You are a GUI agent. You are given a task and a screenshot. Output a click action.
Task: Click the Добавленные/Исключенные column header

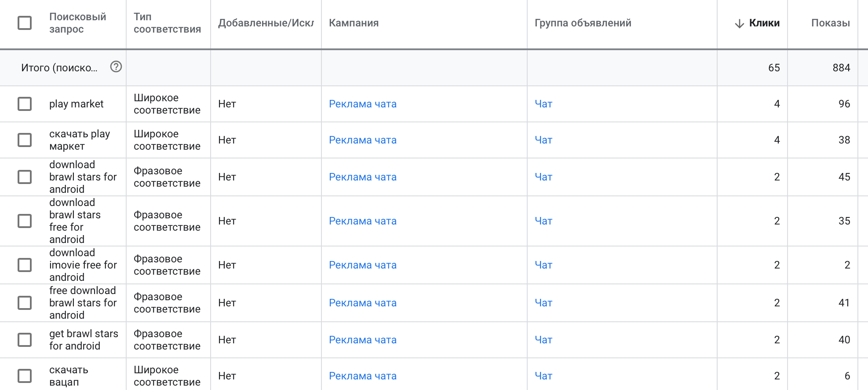[x=266, y=23]
